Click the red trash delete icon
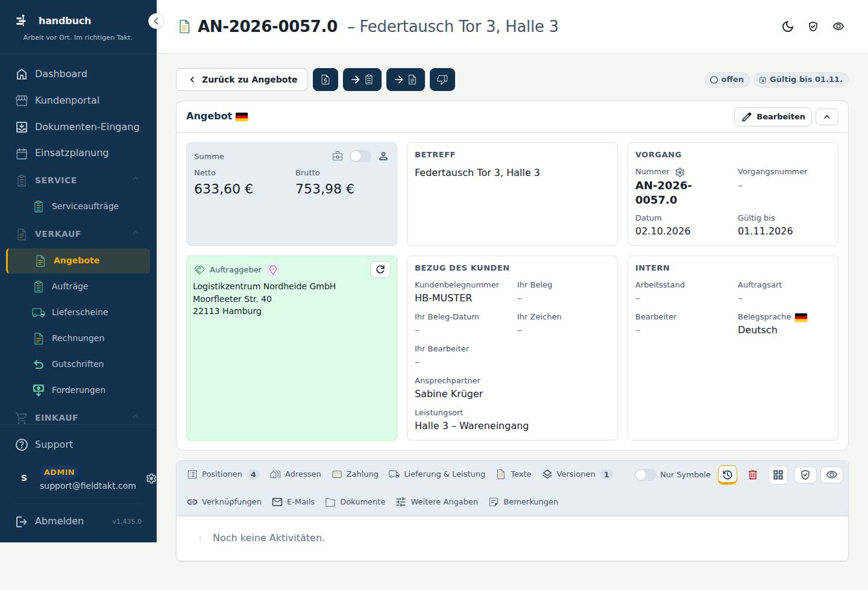Screen dimensions: 868x590 click(753, 475)
